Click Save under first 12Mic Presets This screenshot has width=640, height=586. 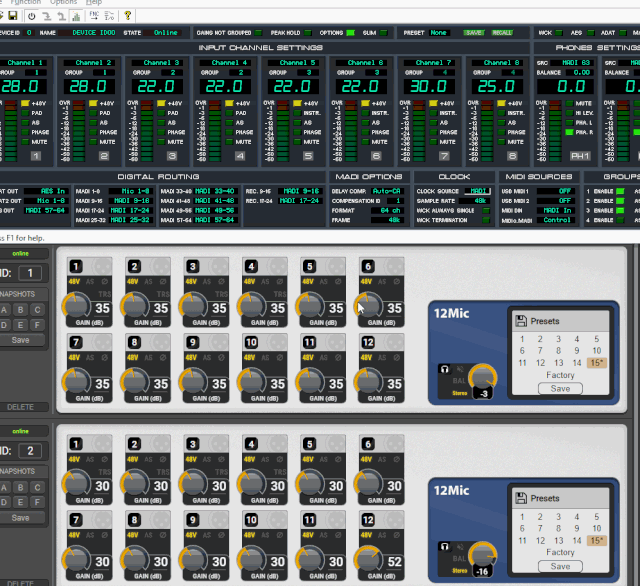tap(560, 389)
